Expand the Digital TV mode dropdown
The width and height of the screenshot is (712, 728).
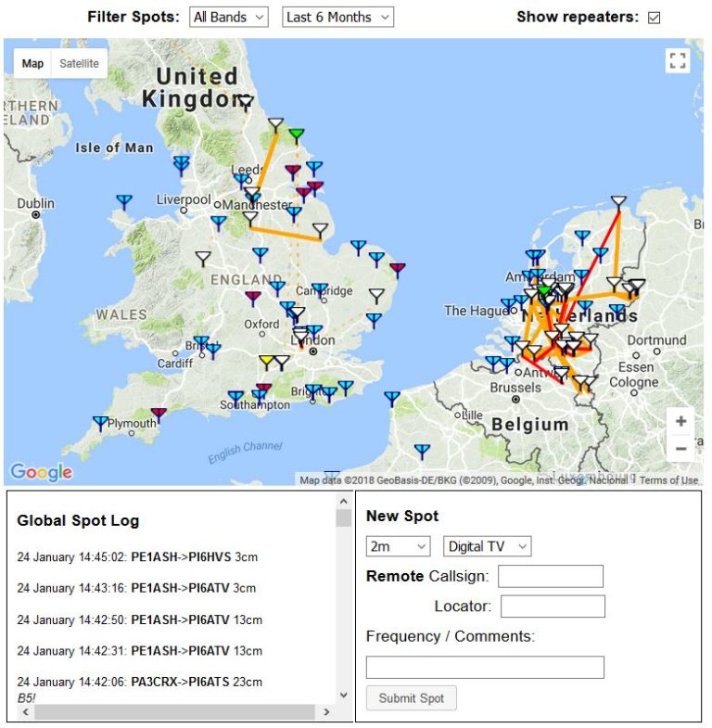(488, 546)
